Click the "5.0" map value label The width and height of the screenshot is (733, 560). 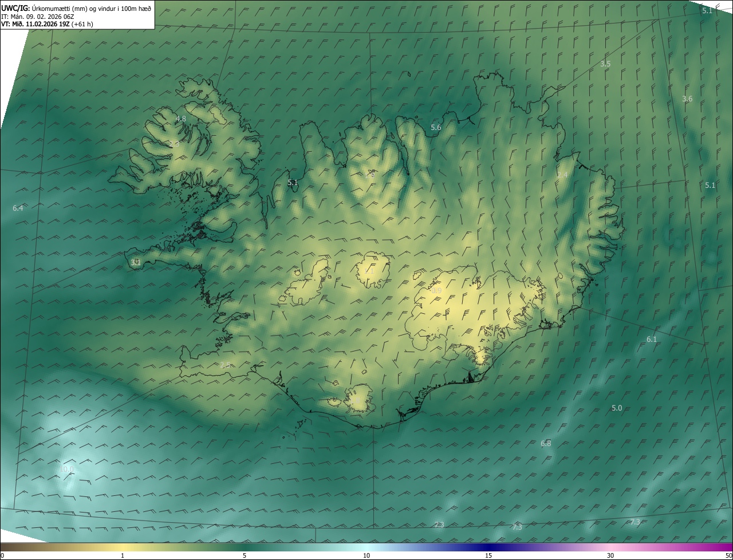pos(617,408)
